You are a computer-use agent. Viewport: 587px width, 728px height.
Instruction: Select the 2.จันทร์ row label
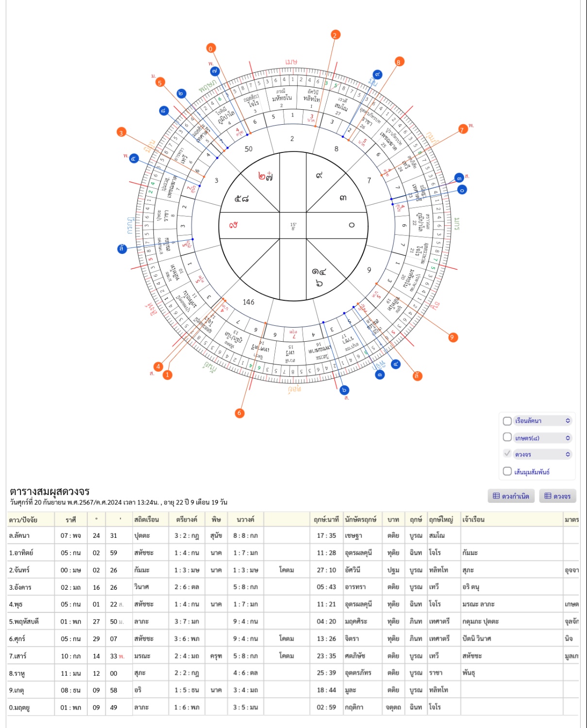(x=19, y=570)
